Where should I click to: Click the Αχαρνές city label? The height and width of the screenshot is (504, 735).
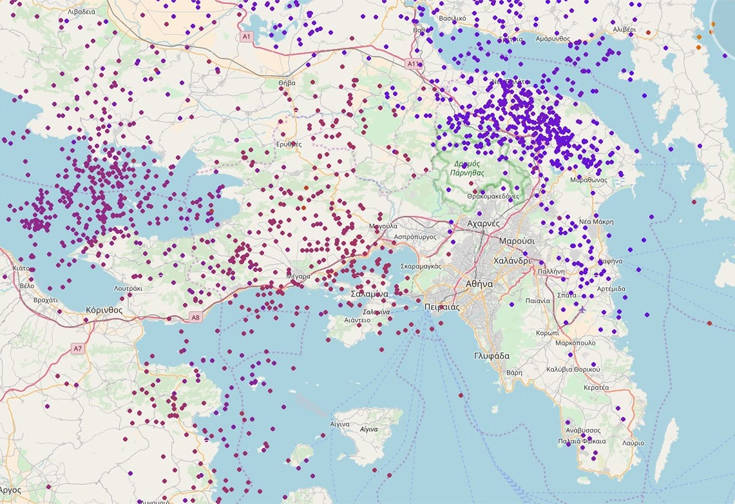[x=482, y=223]
